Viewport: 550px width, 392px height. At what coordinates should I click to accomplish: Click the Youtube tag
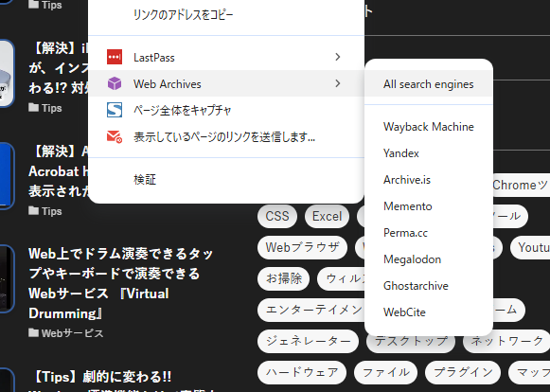coord(530,247)
